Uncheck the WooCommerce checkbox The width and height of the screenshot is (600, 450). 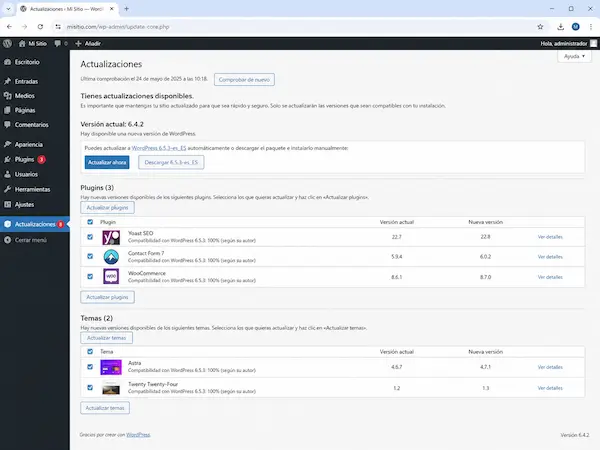90,276
